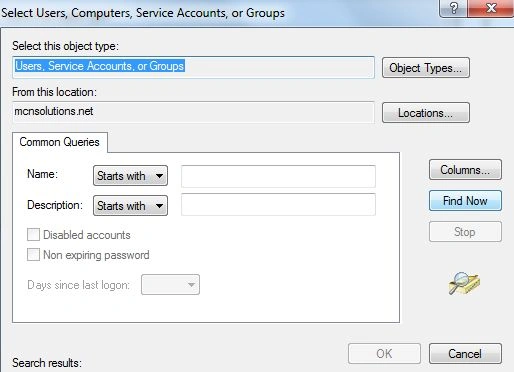Cancel the dialog
The image size is (514, 372).
(x=465, y=353)
